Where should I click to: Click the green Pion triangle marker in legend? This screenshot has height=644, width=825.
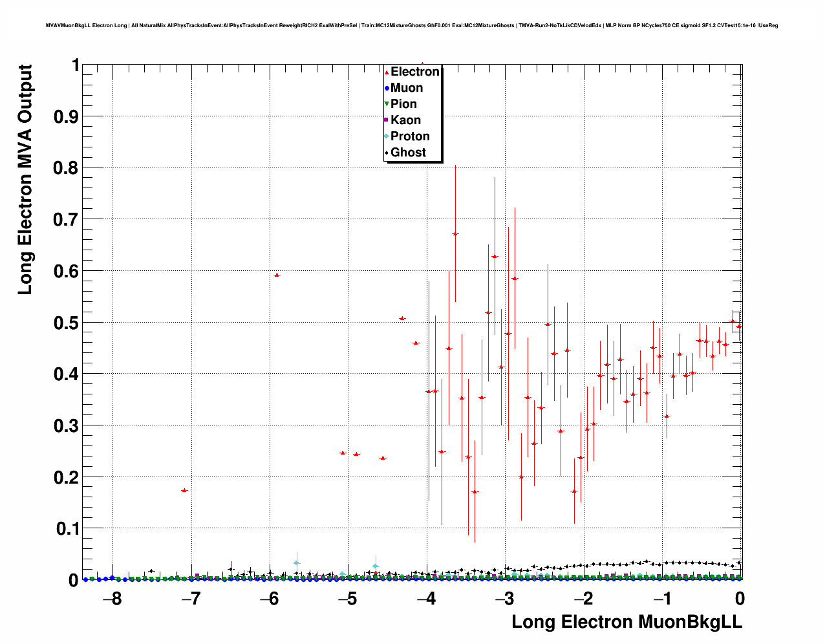[387, 104]
